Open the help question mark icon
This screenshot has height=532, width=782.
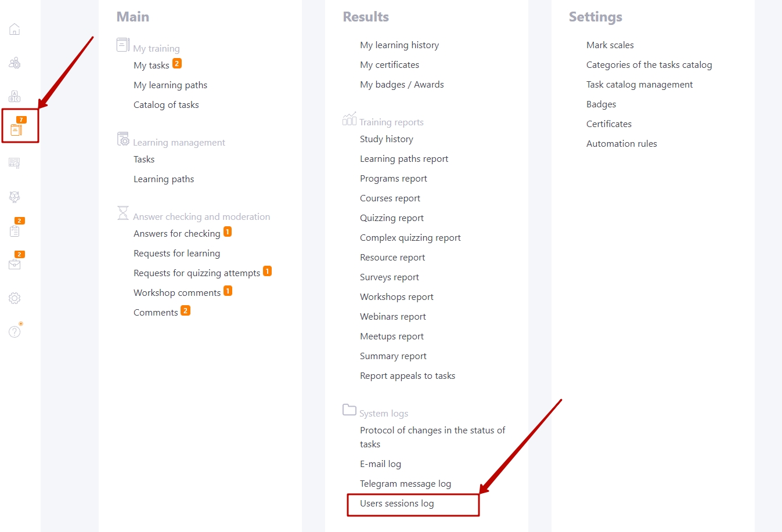tap(15, 332)
